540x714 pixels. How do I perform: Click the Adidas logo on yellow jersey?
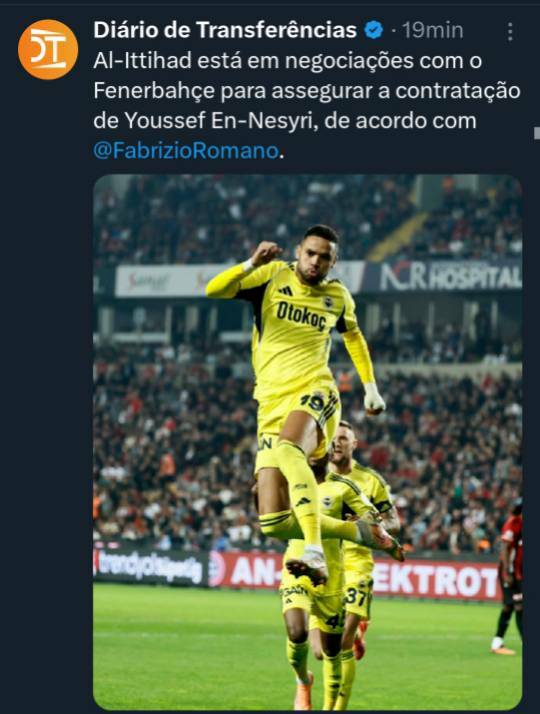tap(286, 290)
